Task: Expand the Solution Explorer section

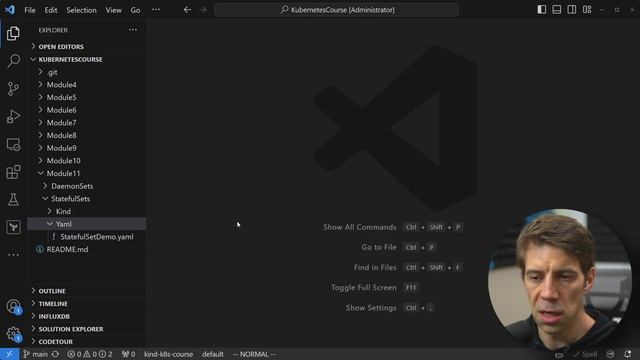Action: click(87, 329)
